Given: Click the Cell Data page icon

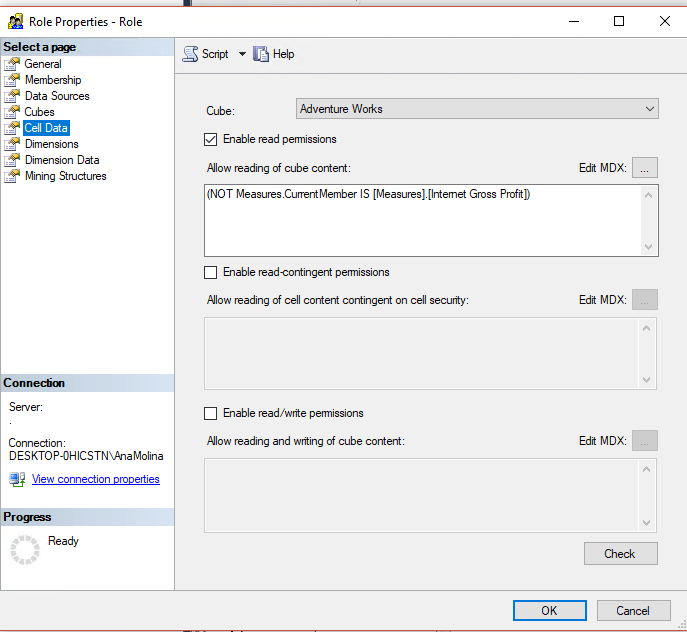Looking at the screenshot, I should pyautogui.click(x=12, y=128).
